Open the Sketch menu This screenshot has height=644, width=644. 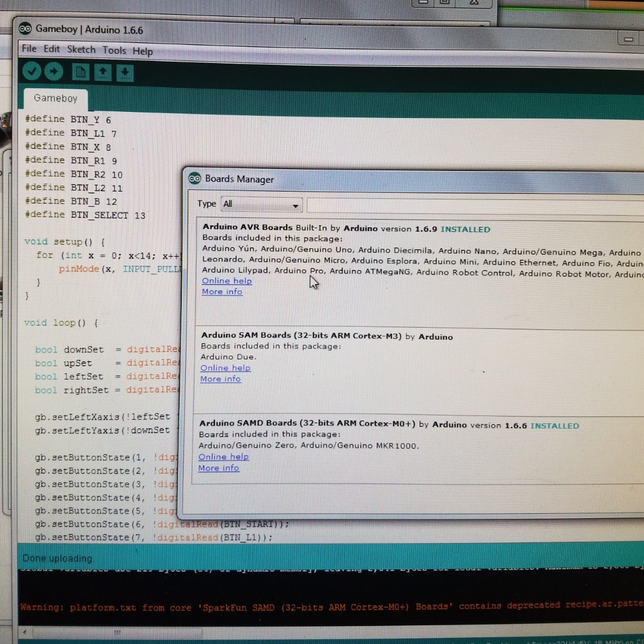click(82, 49)
